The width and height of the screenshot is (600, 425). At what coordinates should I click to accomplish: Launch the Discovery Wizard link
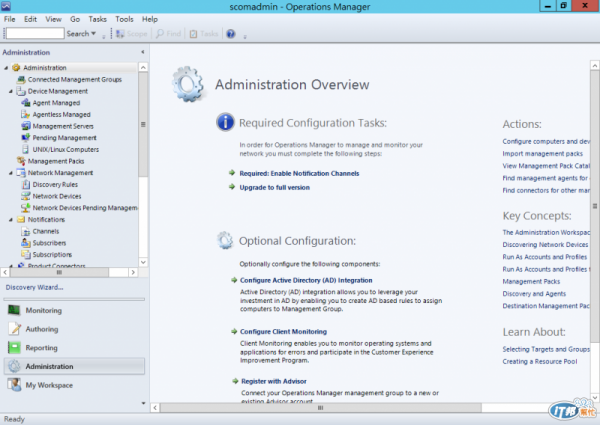(x=34, y=287)
